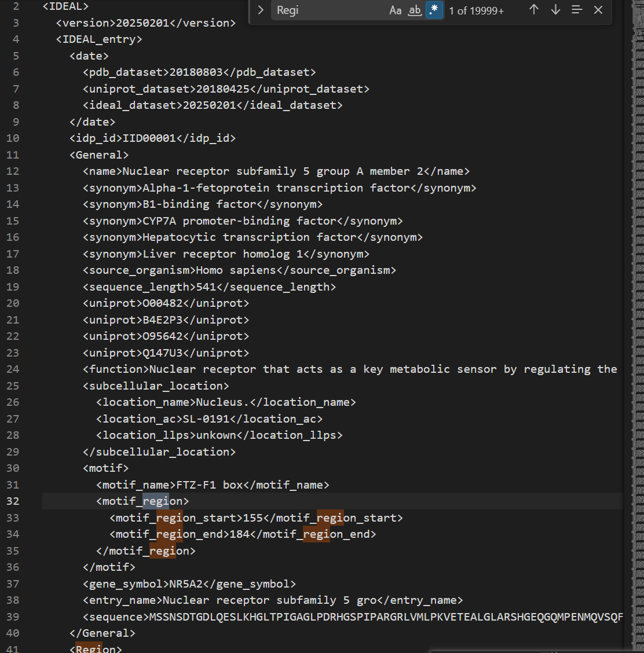This screenshot has width=644, height=653.
Task: Click synonym 'B1-binding factor'
Action: tap(199, 204)
